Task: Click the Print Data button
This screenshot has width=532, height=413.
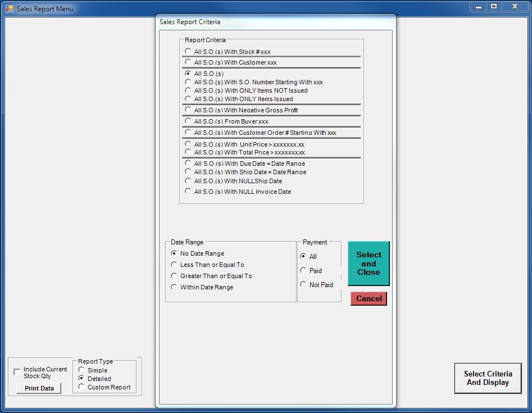Action: click(x=39, y=388)
